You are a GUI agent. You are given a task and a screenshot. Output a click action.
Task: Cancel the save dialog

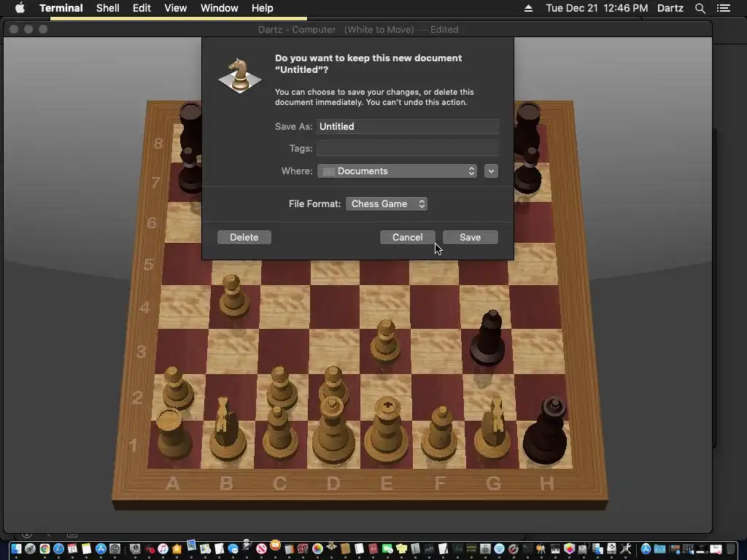407,237
